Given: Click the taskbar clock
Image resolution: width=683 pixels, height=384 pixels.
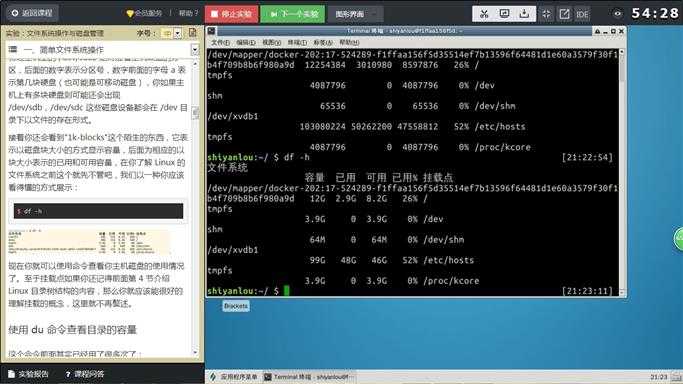Looking at the screenshot, I should click(x=659, y=377).
